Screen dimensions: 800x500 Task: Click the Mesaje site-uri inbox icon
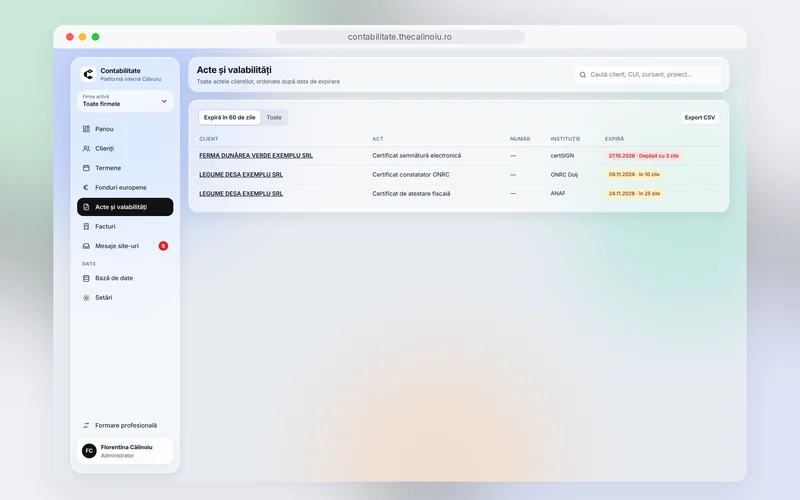click(x=86, y=246)
